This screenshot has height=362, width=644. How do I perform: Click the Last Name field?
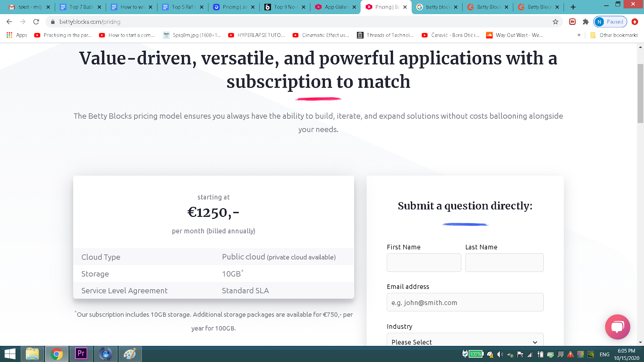click(x=504, y=263)
